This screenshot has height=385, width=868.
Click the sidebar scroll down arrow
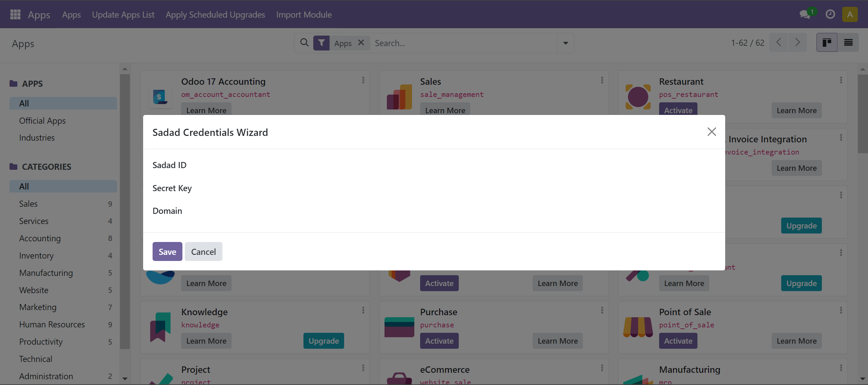pos(125,379)
